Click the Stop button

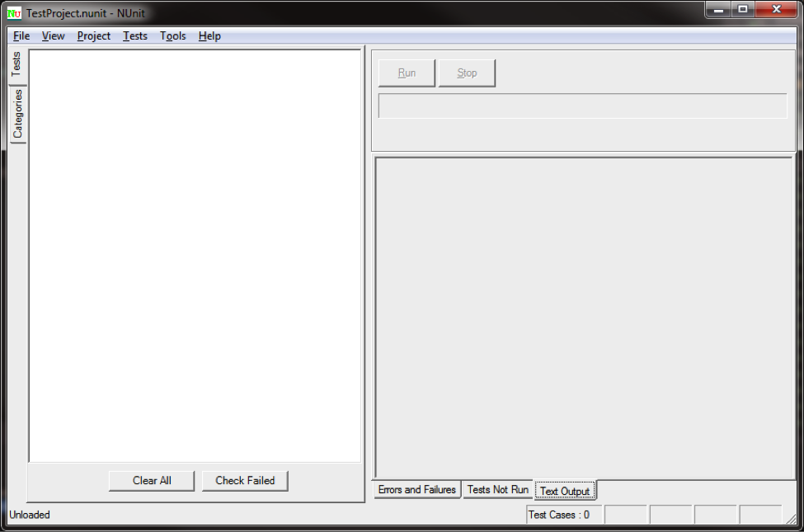pos(467,73)
